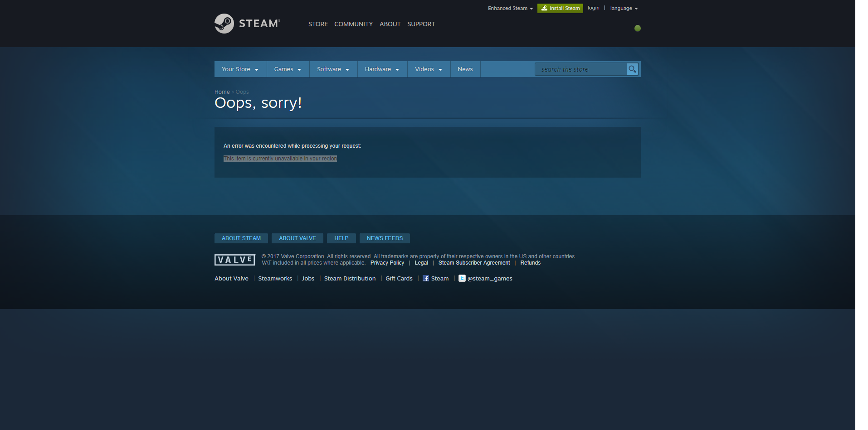This screenshot has height=430, width=868.
Task: Expand the Games dropdown menu
Action: point(288,69)
